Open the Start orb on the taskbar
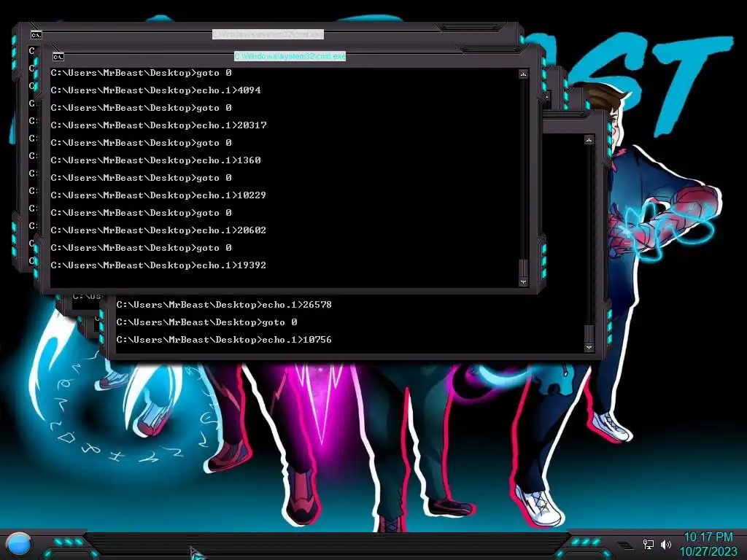Viewport: 747px width, 560px height. pyautogui.click(x=19, y=544)
